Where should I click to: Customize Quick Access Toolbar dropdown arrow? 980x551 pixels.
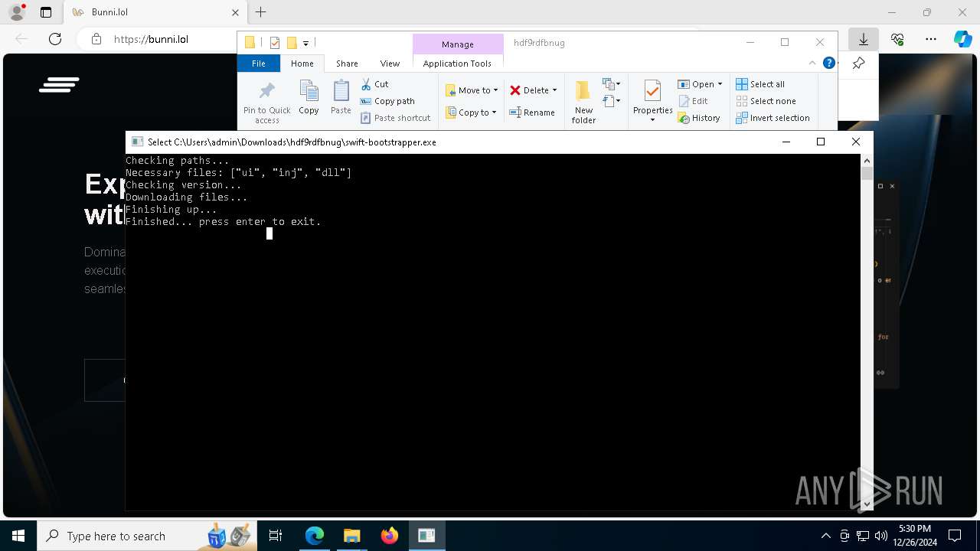pyautogui.click(x=305, y=43)
